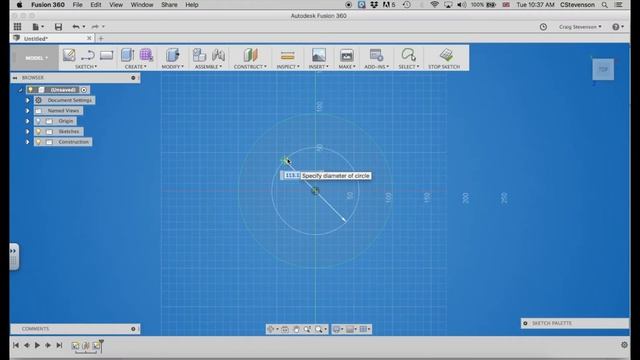Select the Insert image icon
Viewport: 640px width, 360px height.
[x=318, y=55]
